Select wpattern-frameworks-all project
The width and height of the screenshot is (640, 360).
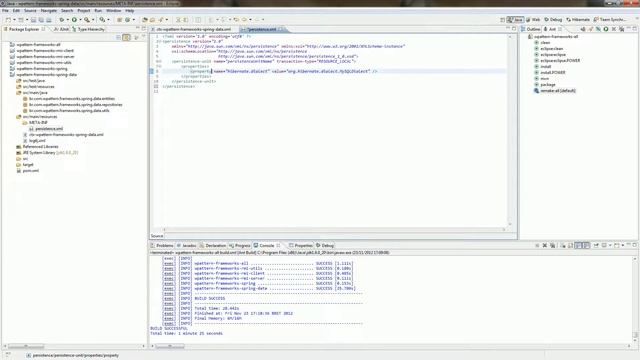[38, 44]
